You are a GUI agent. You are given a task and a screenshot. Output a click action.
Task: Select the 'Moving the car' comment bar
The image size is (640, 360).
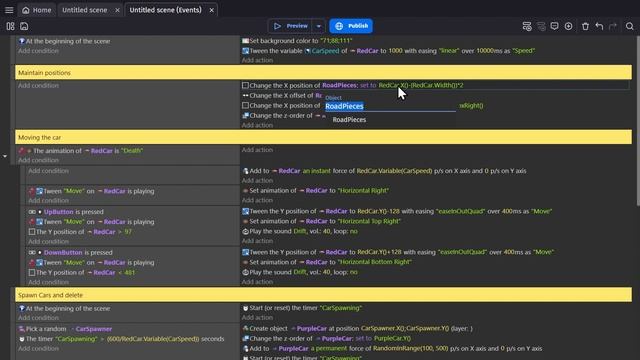tap(323, 138)
